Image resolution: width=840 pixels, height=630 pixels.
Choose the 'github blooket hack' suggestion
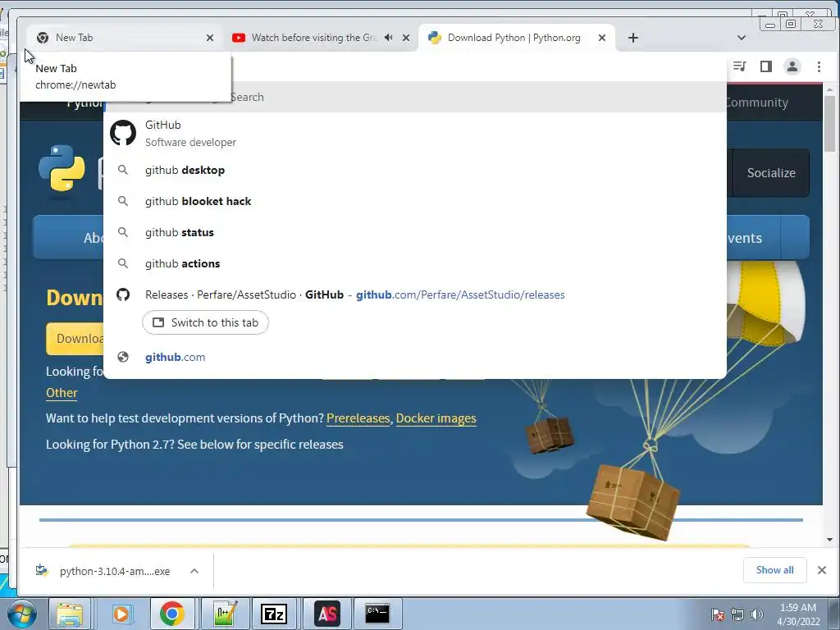[414, 202]
